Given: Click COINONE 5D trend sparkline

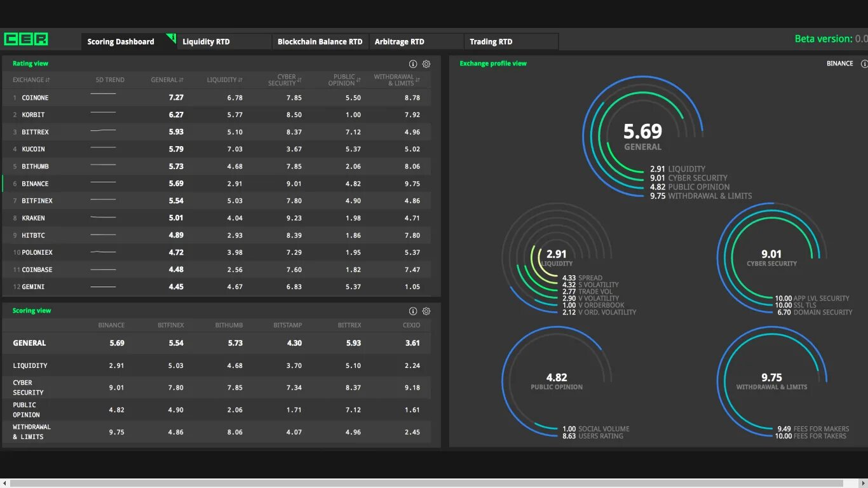Looking at the screenshot, I should coord(103,94).
